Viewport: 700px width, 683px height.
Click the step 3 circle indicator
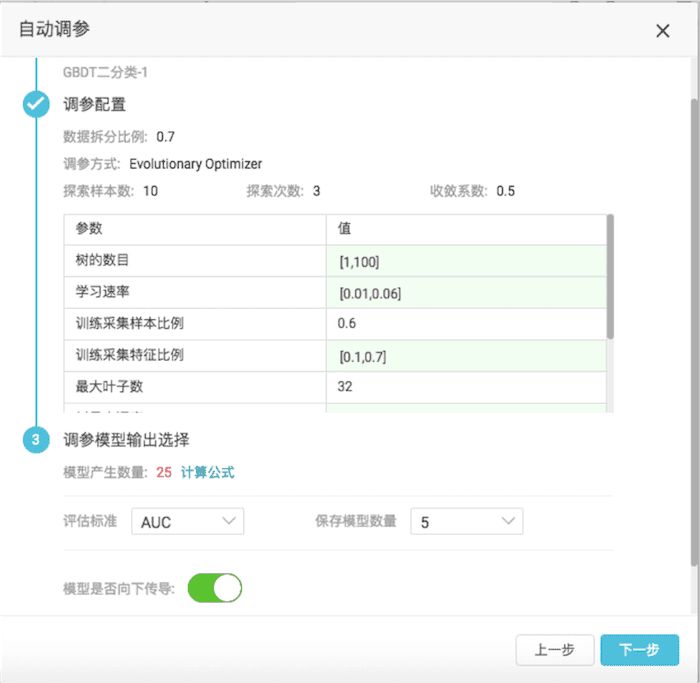tap(36, 439)
